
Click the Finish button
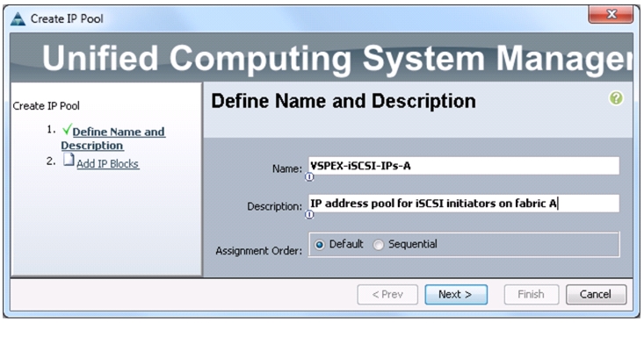click(x=531, y=295)
